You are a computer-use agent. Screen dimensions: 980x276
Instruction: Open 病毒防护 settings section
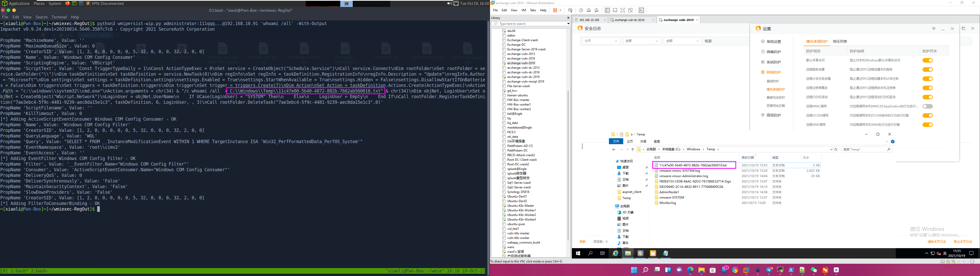click(771, 52)
